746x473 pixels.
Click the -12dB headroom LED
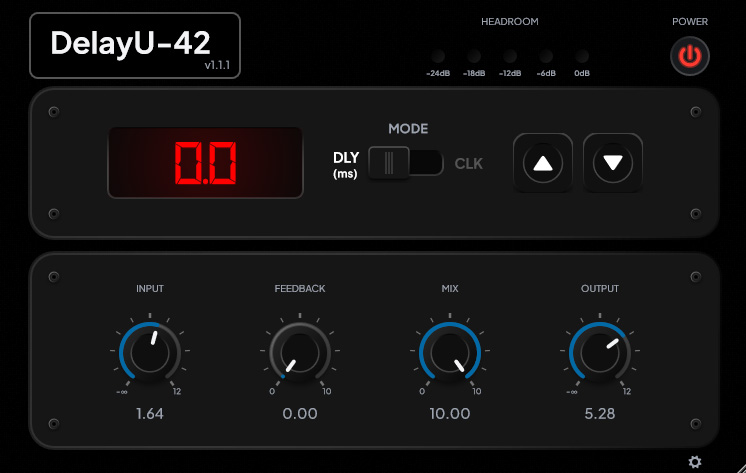510,56
